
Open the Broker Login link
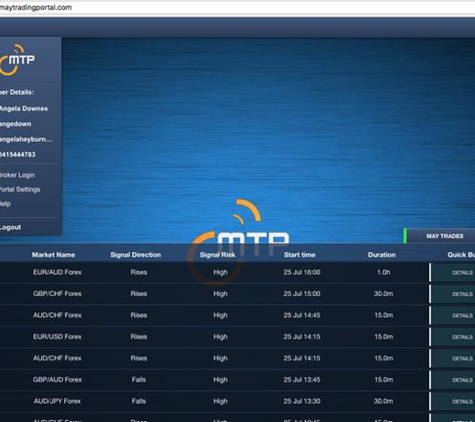pos(17,175)
